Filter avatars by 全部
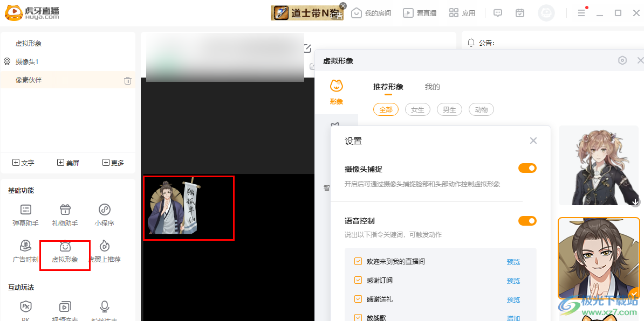 pyautogui.click(x=386, y=109)
